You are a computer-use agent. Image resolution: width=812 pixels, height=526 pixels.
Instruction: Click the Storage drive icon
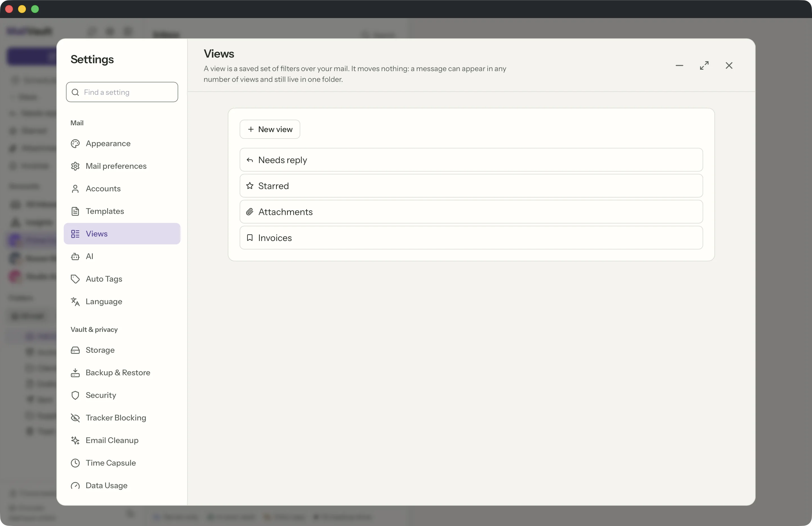[x=75, y=350]
